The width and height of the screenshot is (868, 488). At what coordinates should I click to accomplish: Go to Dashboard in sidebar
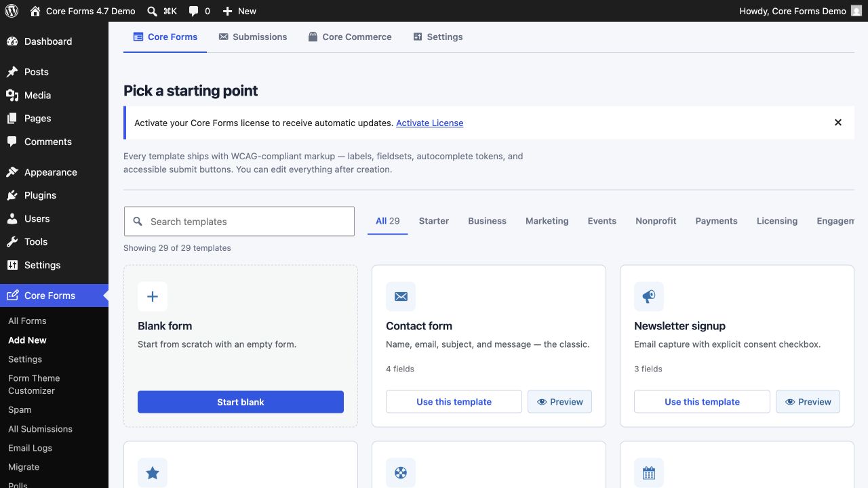(54, 41)
